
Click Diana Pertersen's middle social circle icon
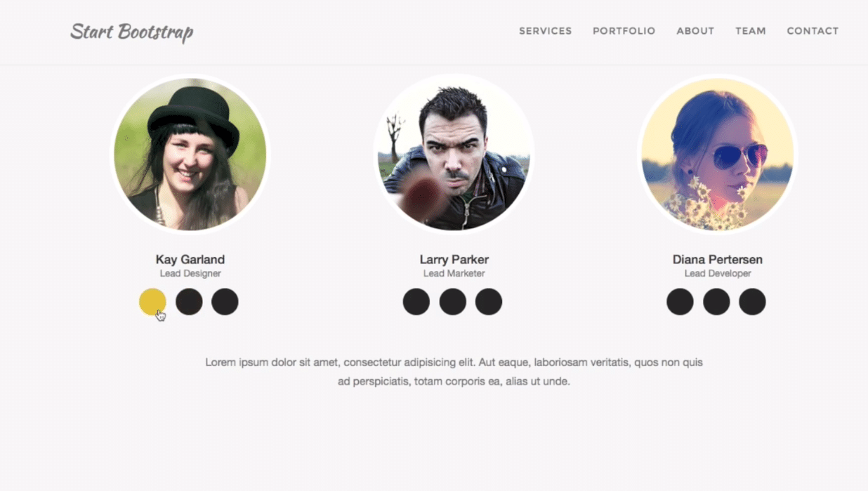coord(716,302)
